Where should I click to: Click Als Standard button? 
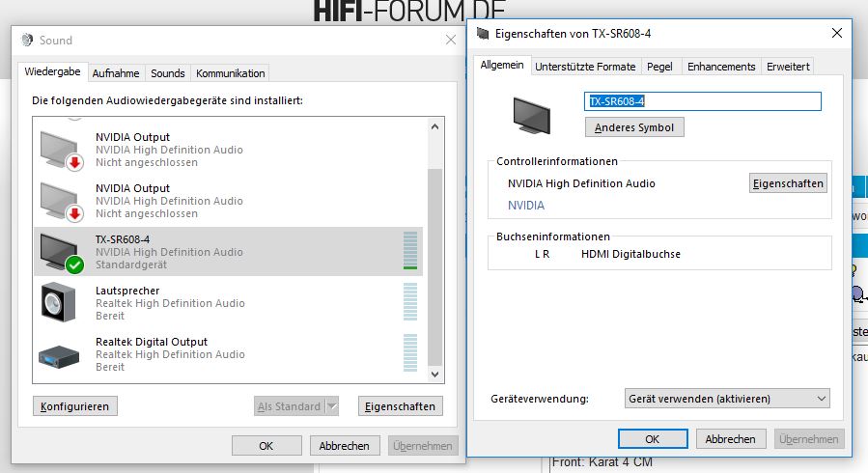coord(289,406)
